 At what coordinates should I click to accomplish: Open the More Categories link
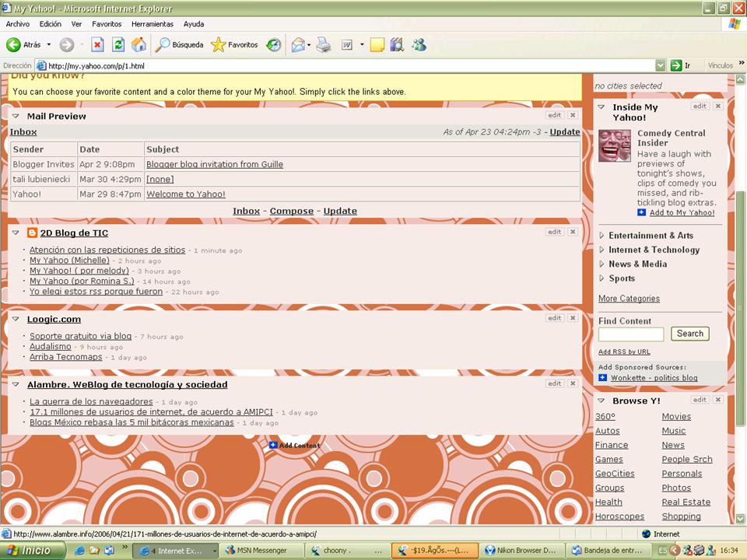click(629, 299)
